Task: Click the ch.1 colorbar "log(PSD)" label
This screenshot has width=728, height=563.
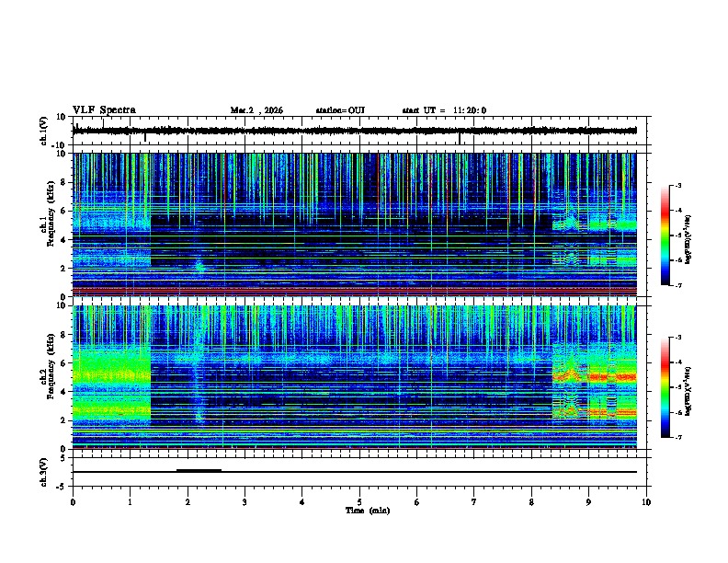Action: (x=688, y=239)
